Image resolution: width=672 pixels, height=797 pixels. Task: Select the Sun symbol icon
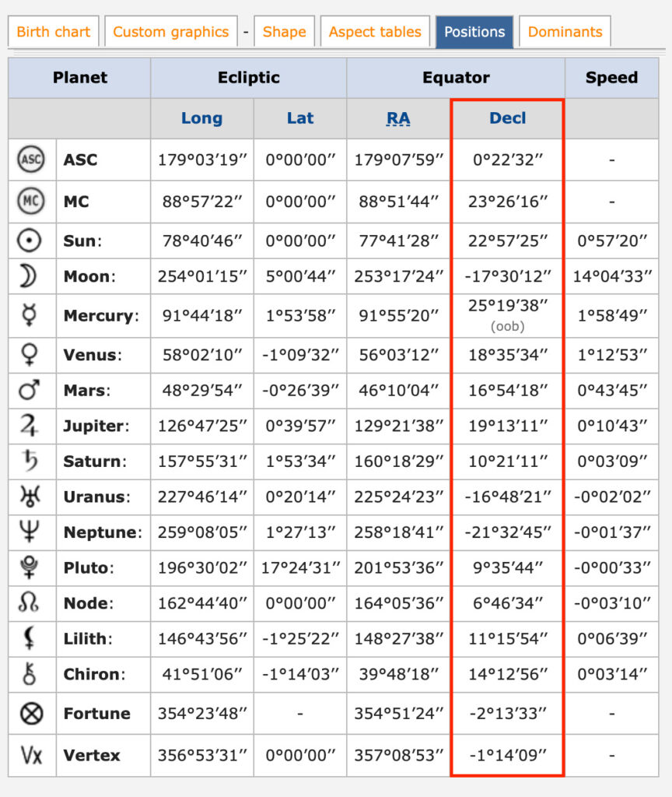pyautogui.click(x=29, y=241)
